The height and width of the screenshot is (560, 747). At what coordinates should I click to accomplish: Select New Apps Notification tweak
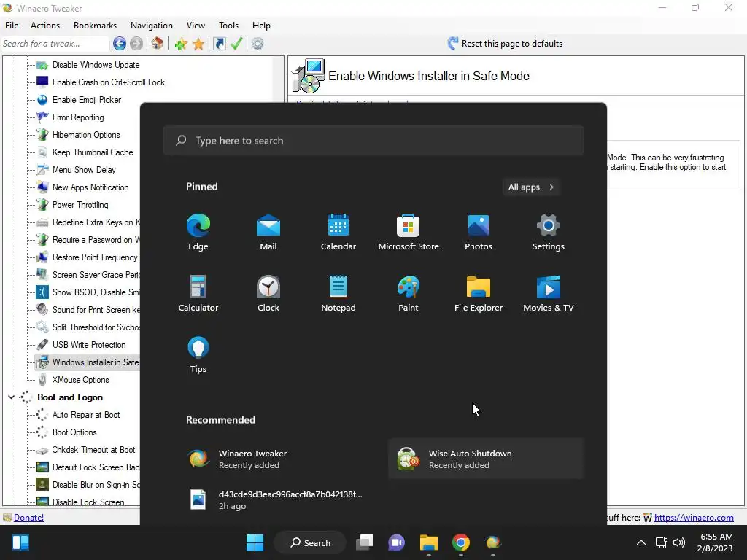tap(90, 187)
